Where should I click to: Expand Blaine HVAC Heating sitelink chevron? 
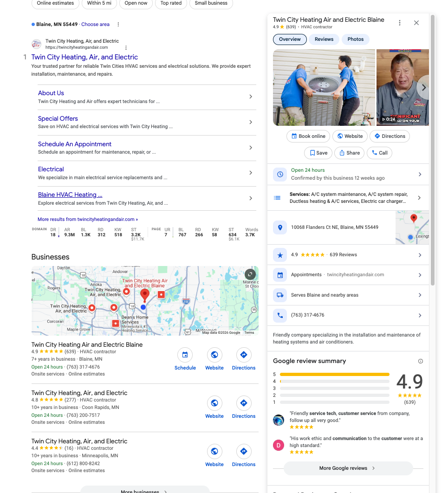pyautogui.click(x=251, y=198)
